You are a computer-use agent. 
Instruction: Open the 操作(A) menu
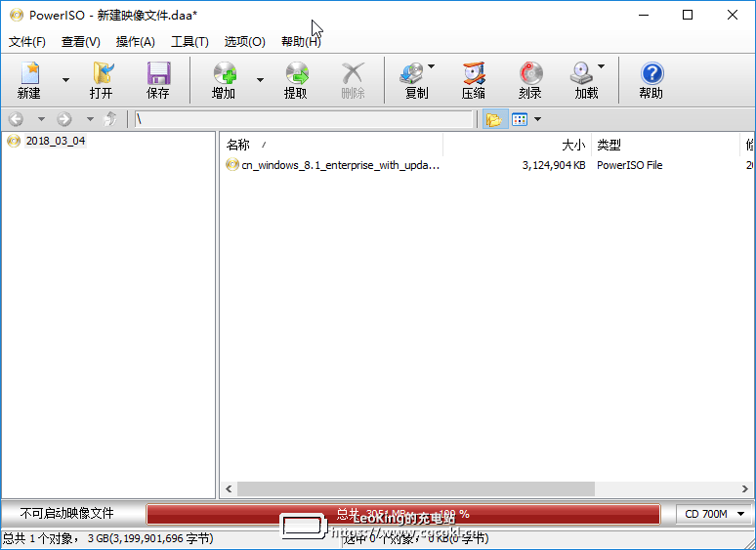coord(136,42)
